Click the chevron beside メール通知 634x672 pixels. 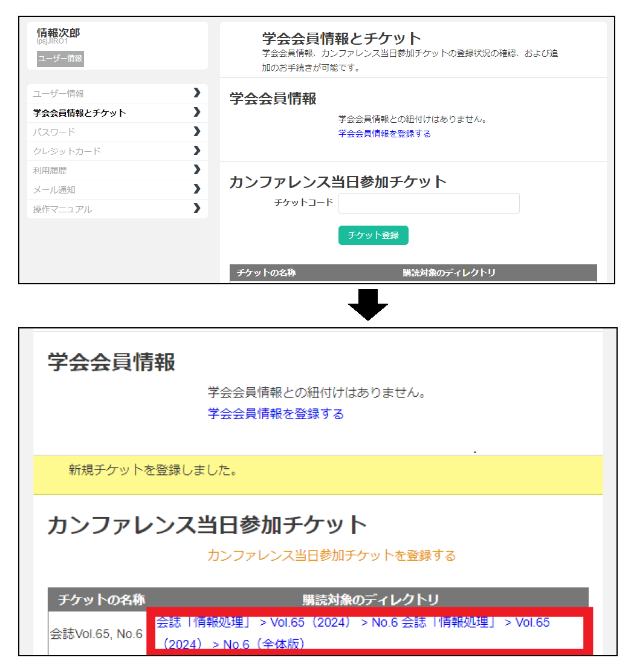(196, 189)
